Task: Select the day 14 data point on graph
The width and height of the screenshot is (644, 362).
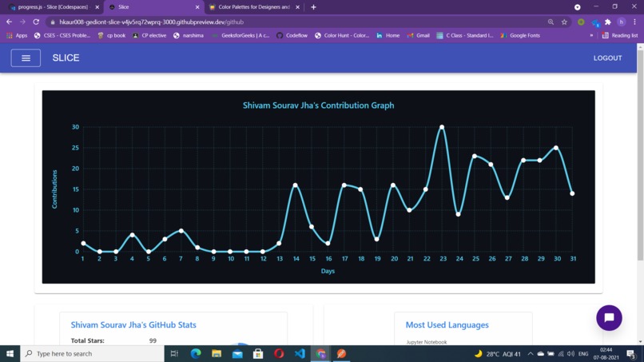Action: pyautogui.click(x=296, y=185)
